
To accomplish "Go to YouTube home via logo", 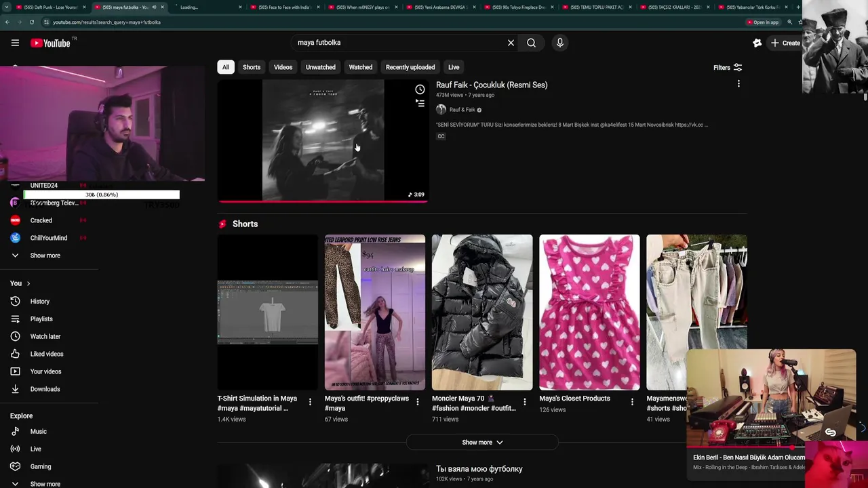I will 50,43.
